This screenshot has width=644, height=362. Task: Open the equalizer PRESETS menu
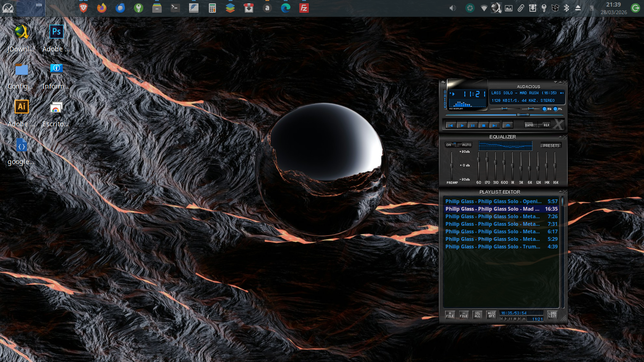pyautogui.click(x=551, y=146)
